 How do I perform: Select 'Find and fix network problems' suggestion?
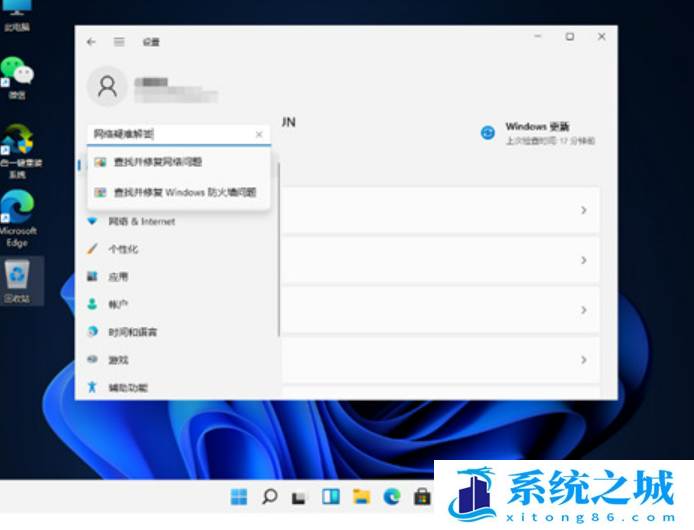[158, 162]
